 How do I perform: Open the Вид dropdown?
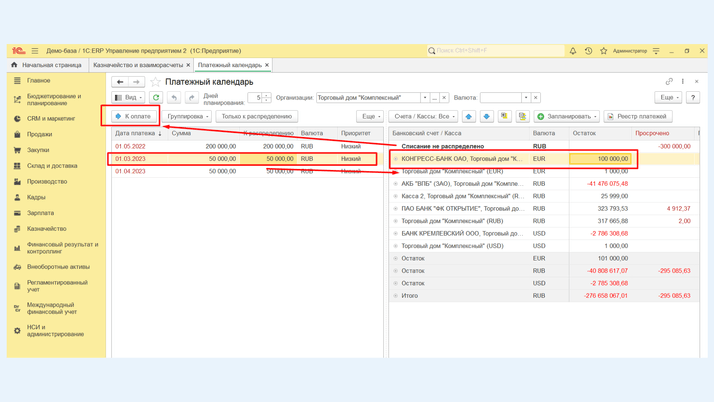(128, 98)
